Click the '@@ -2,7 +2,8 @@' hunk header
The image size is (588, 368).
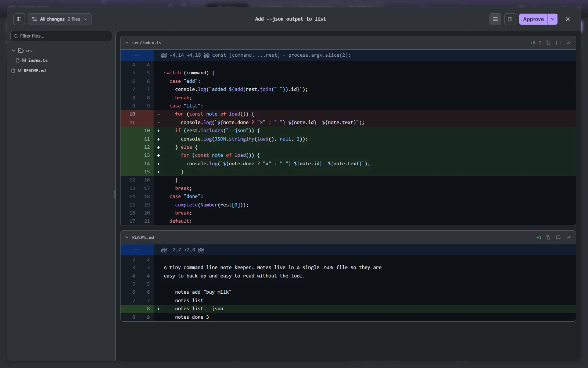pos(182,250)
